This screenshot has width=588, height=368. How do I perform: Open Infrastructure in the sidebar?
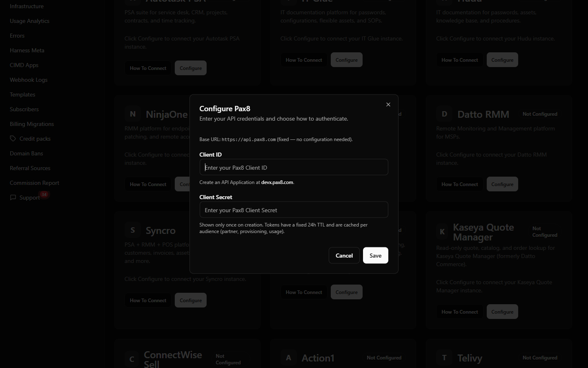(27, 6)
